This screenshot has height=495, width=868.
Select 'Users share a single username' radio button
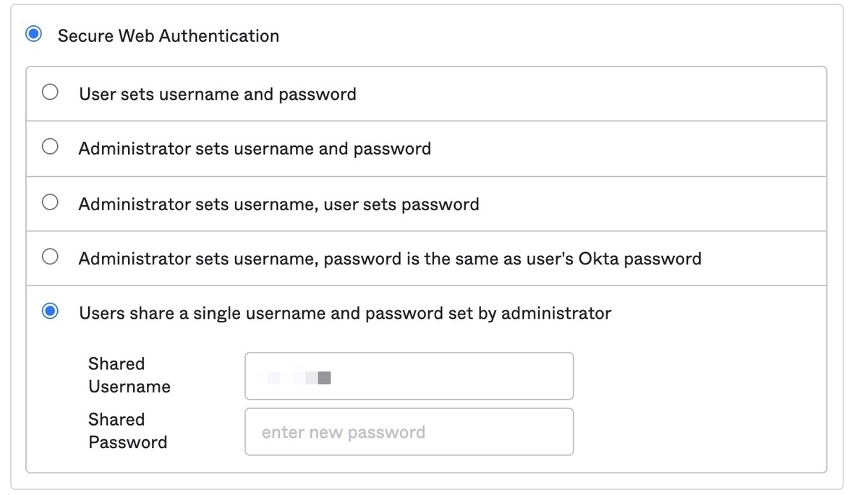coord(50,311)
